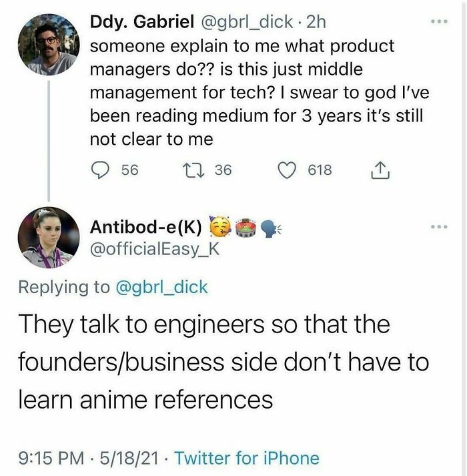The height and width of the screenshot is (476, 467).
Task: Open more options on Antibod-e(K)'s reply
Action: coord(438,227)
